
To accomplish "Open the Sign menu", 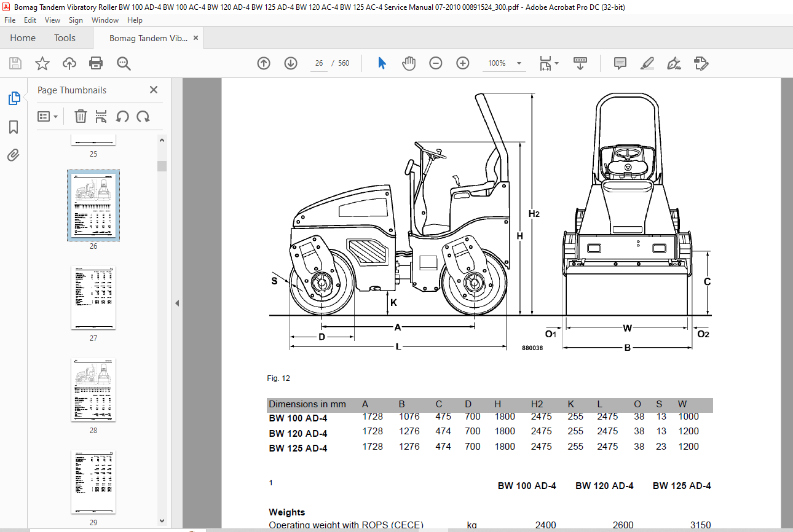I will (x=76, y=20).
